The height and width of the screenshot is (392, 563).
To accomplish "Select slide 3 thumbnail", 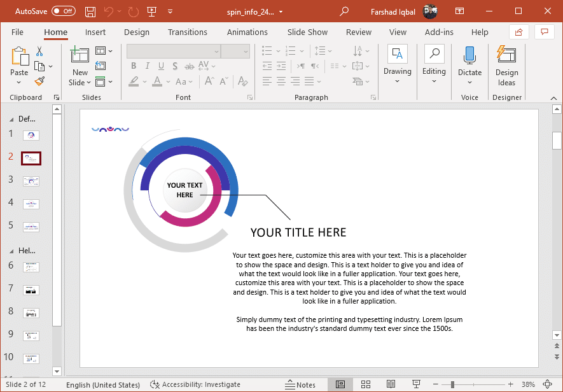I will pyautogui.click(x=31, y=181).
